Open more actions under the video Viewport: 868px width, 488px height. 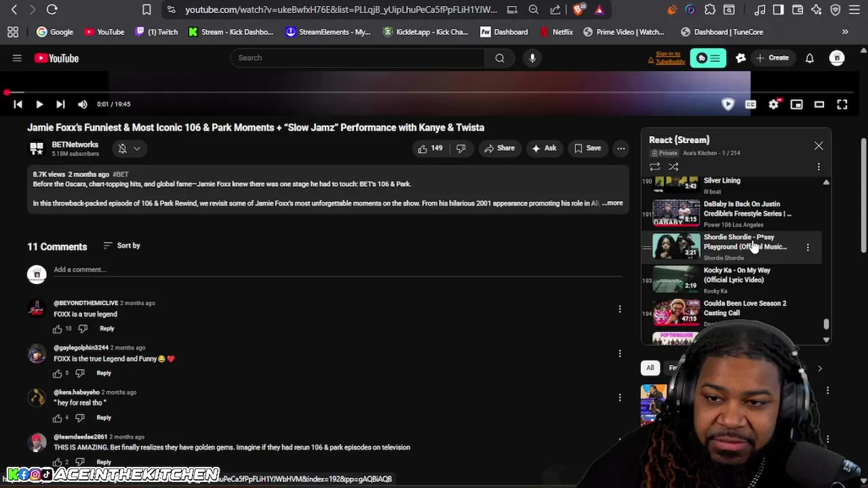pyautogui.click(x=620, y=148)
